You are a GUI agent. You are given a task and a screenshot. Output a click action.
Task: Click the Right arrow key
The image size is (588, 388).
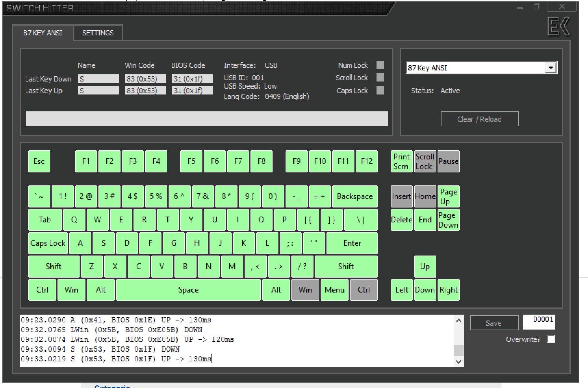pos(448,290)
